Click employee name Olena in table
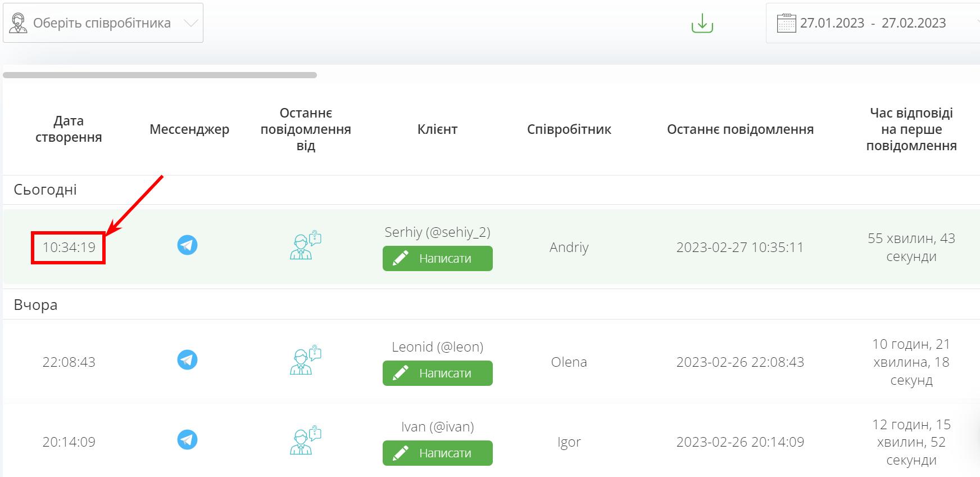 click(569, 362)
